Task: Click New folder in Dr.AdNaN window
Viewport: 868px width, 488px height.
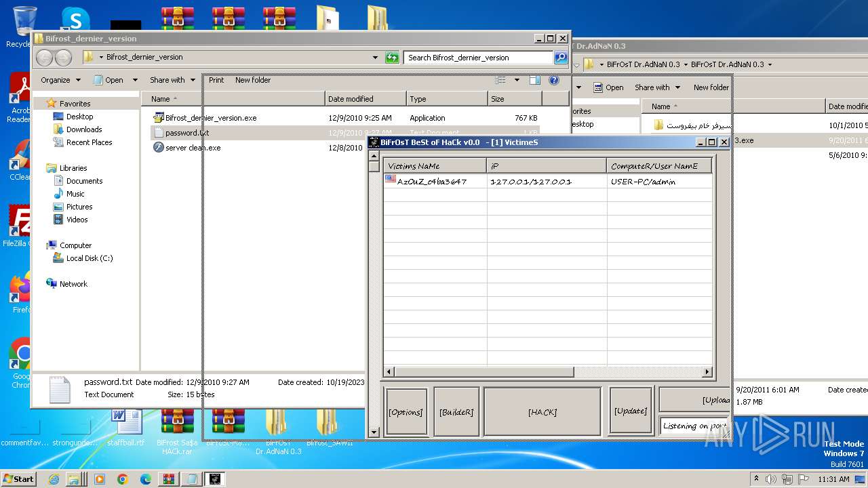Action: (x=711, y=87)
